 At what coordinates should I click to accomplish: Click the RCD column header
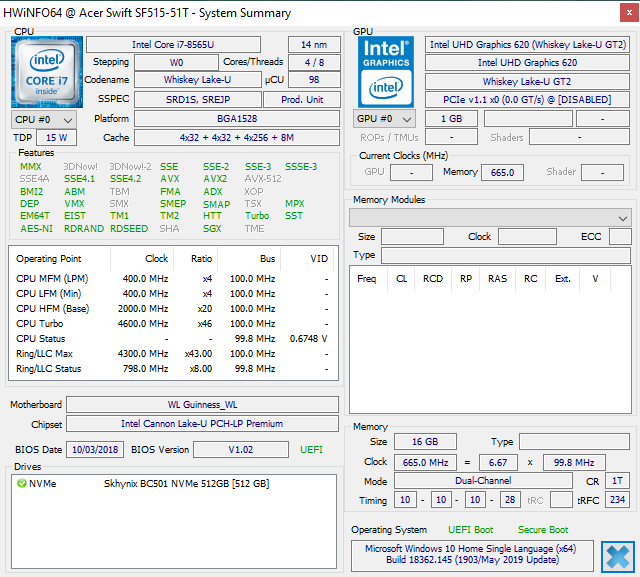[x=432, y=279]
